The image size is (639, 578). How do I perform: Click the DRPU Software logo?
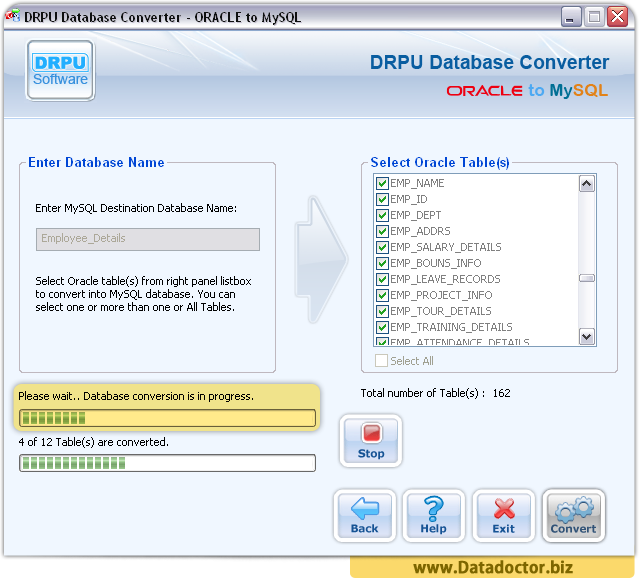coord(60,70)
